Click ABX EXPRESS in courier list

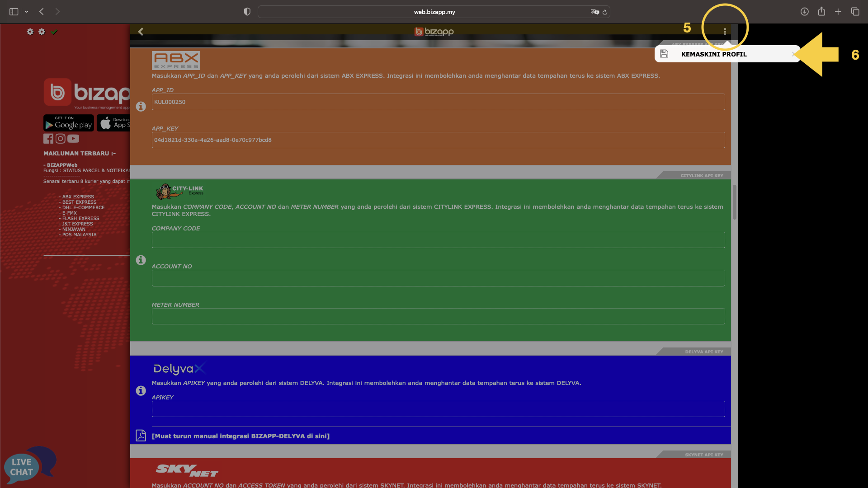[78, 197]
